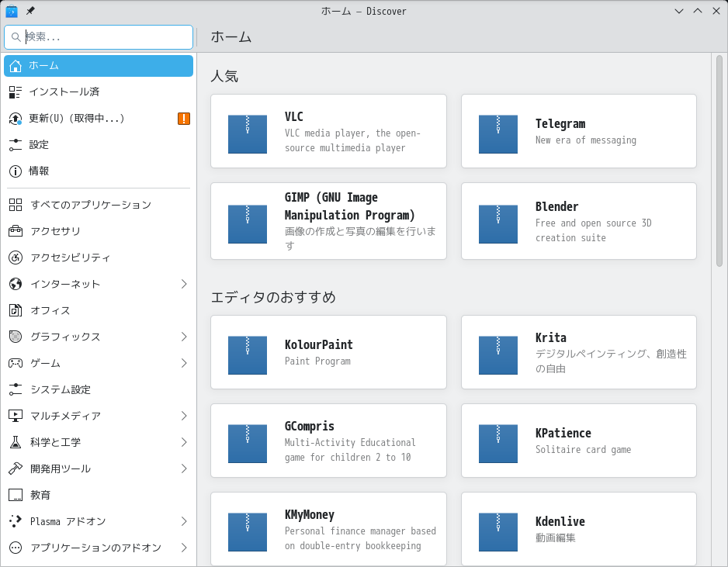Click the All Applications grid icon

pyautogui.click(x=16, y=205)
